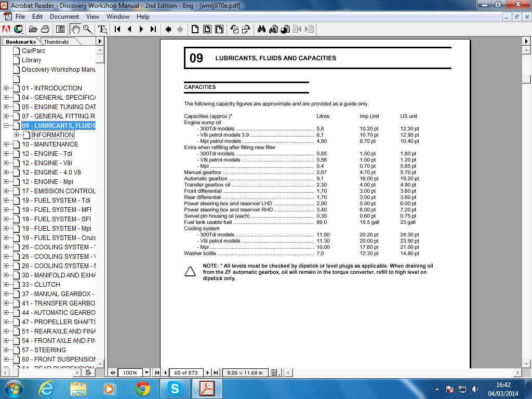The image size is (532, 399).
Task: Click the Adobe logo toolbar icon
Action: [6, 29]
